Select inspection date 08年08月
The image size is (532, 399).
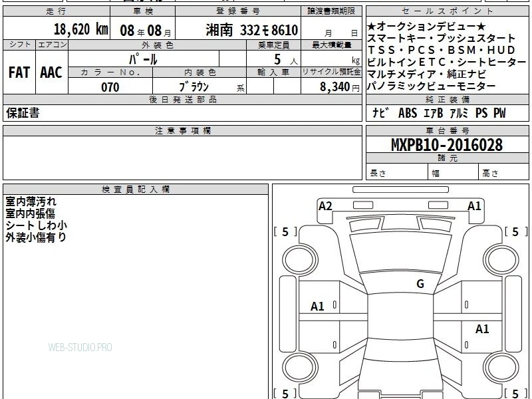tap(146, 31)
